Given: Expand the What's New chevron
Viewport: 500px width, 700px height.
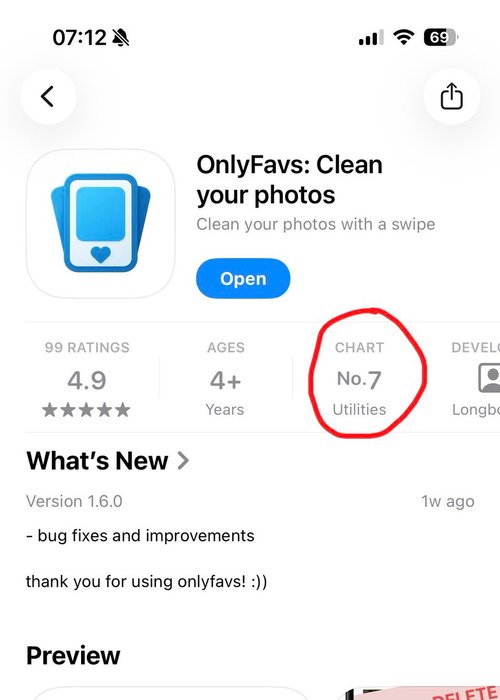Looking at the screenshot, I should [183, 461].
